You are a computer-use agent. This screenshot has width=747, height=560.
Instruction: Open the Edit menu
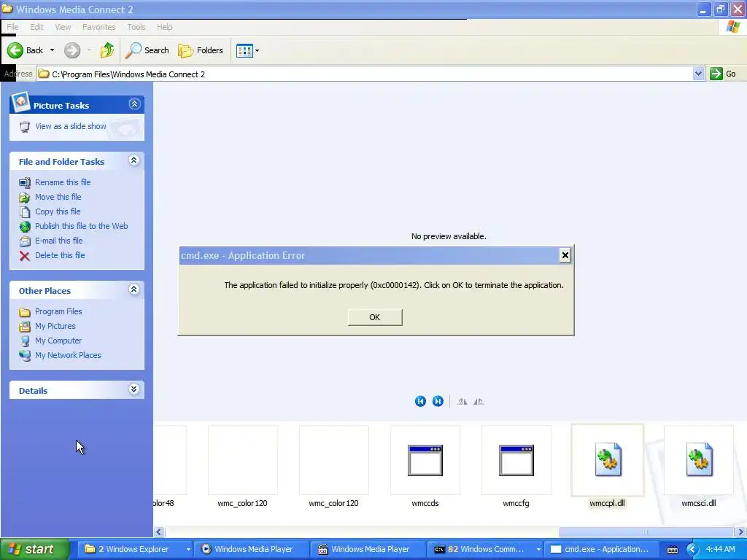36,27
